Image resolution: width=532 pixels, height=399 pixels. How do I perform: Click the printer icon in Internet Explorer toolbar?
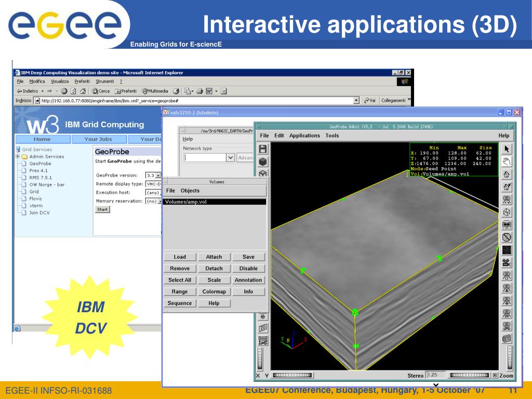[x=200, y=91]
